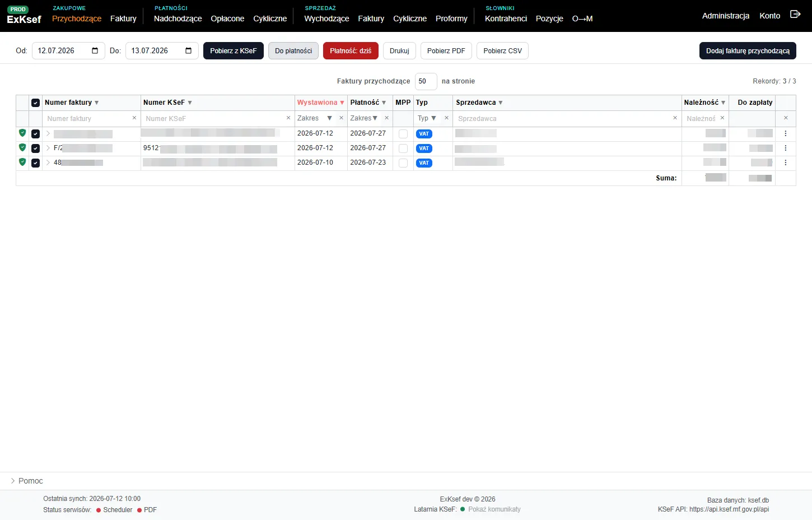Expand details of invoice dated 2026-07-10
The height and width of the screenshot is (520, 812).
(x=48, y=162)
